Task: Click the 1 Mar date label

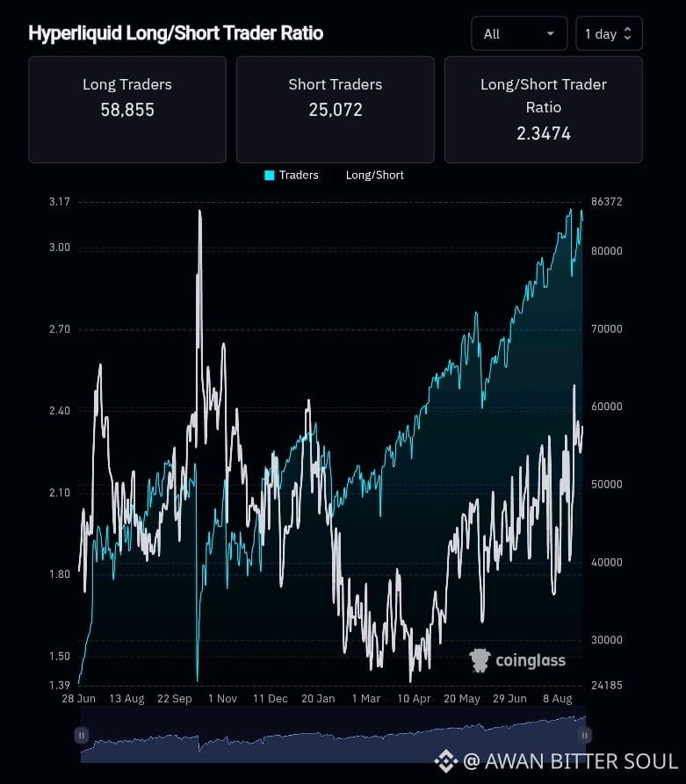Action: [366, 699]
